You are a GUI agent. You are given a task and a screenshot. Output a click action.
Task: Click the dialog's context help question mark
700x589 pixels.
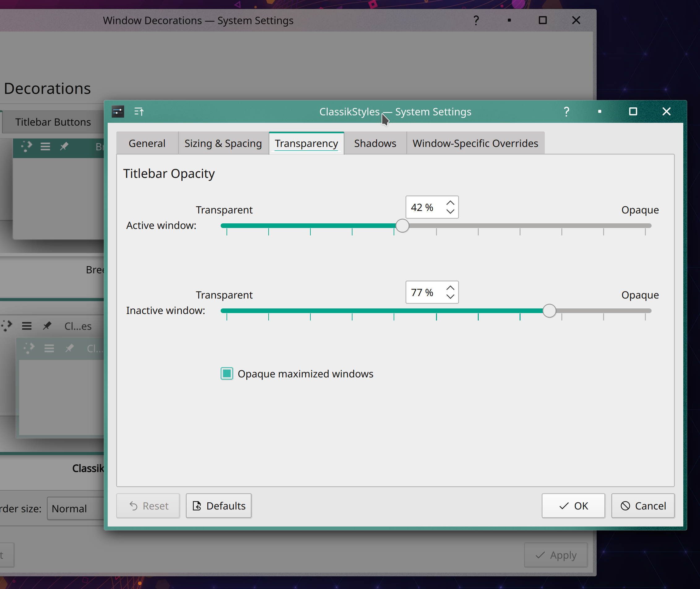click(566, 112)
